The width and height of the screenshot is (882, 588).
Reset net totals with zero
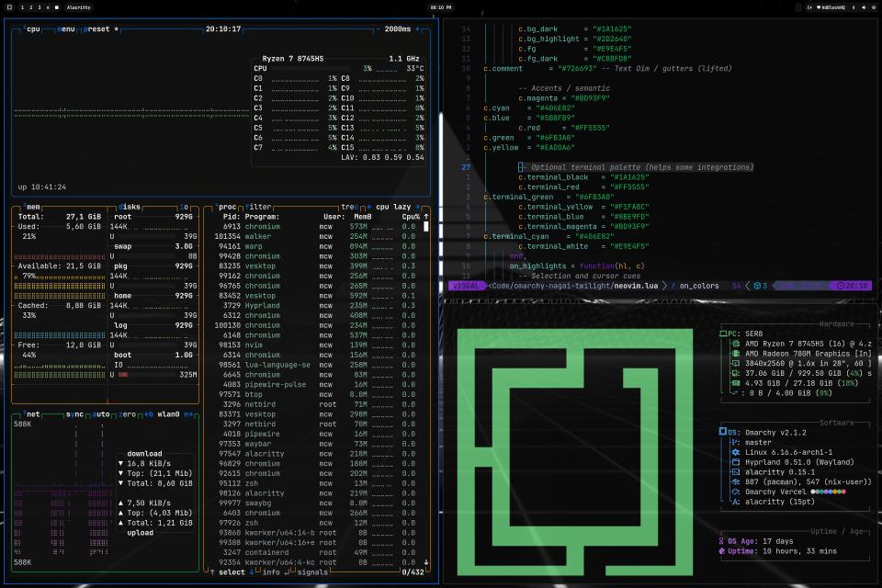(x=127, y=414)
